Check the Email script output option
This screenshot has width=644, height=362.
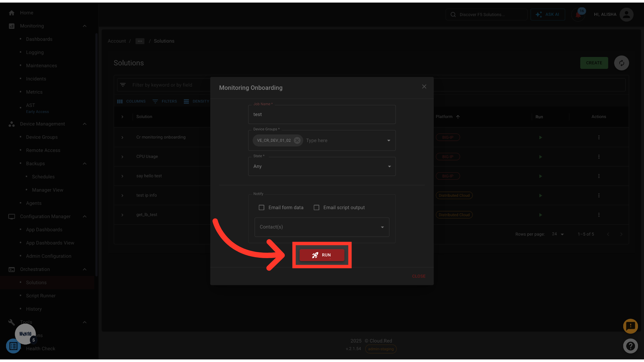coord(316,207)
